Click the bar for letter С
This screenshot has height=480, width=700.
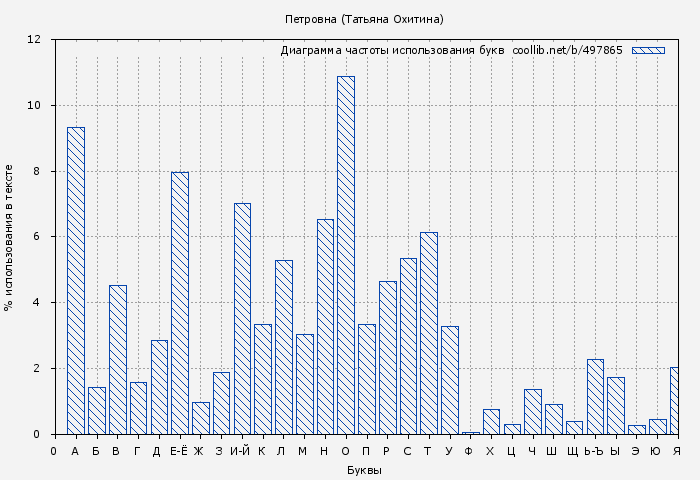click(x=408, y=346)
